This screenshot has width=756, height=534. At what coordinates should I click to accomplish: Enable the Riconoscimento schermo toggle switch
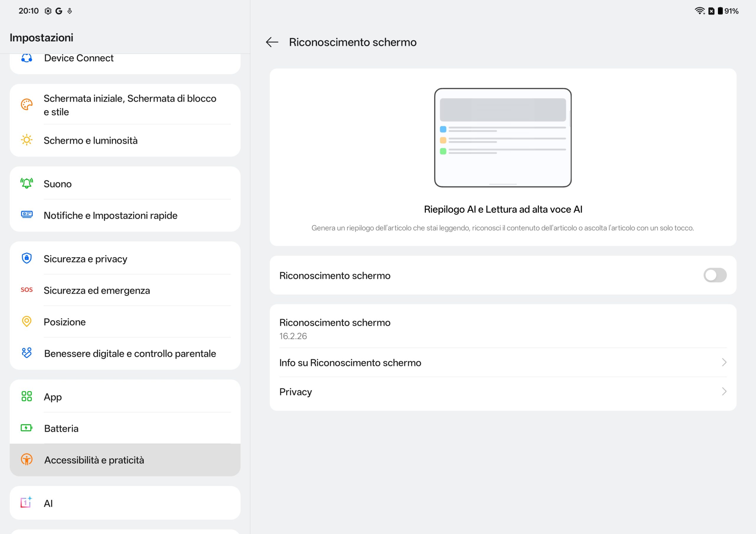(x=715, y=275)
